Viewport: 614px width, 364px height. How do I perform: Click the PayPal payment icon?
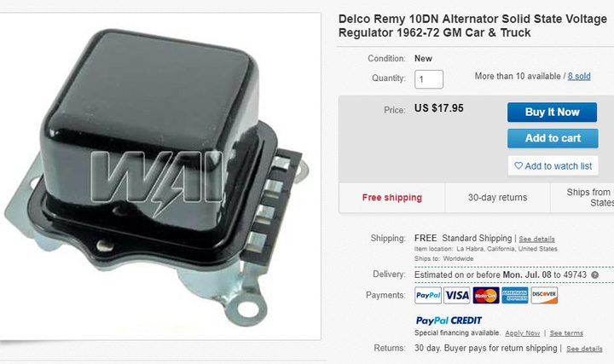pyautogui.click(x=428, y=296)
